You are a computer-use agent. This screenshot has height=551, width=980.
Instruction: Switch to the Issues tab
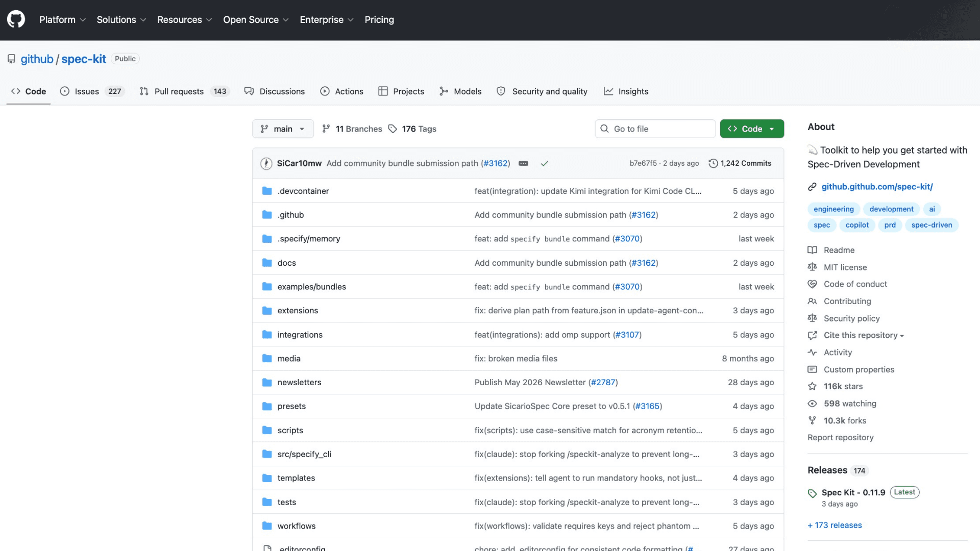coord(92,91)
